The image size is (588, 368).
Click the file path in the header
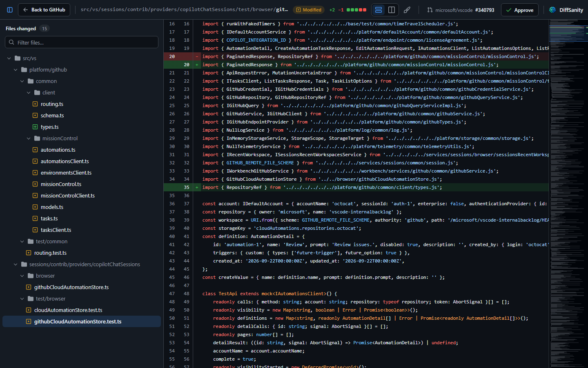[x=184, y=9]
